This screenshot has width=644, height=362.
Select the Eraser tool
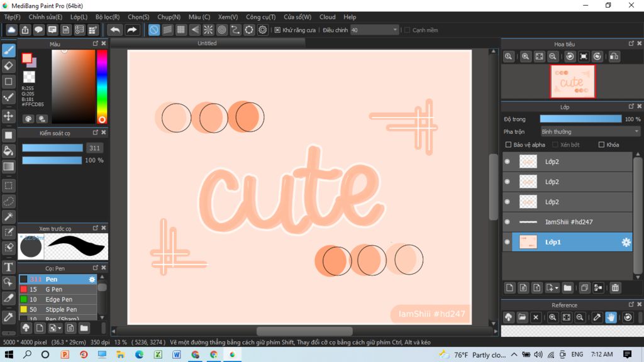point(9,65)
